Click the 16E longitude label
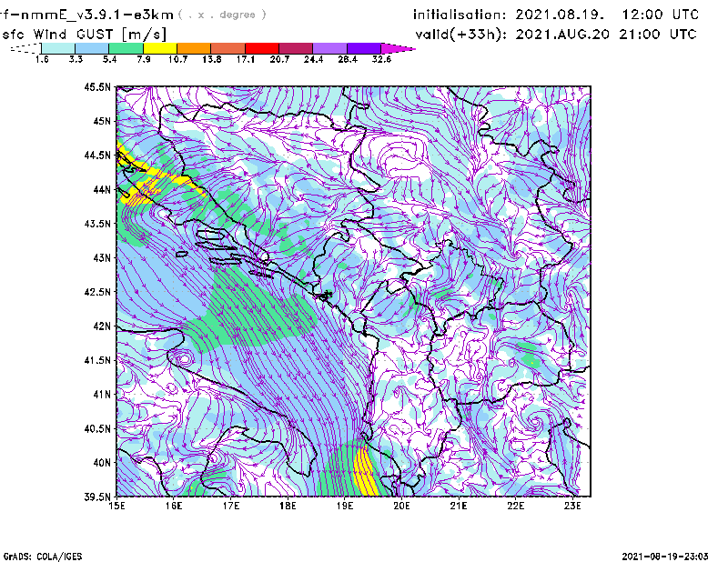The image size is (728, 562). point(174,506)
